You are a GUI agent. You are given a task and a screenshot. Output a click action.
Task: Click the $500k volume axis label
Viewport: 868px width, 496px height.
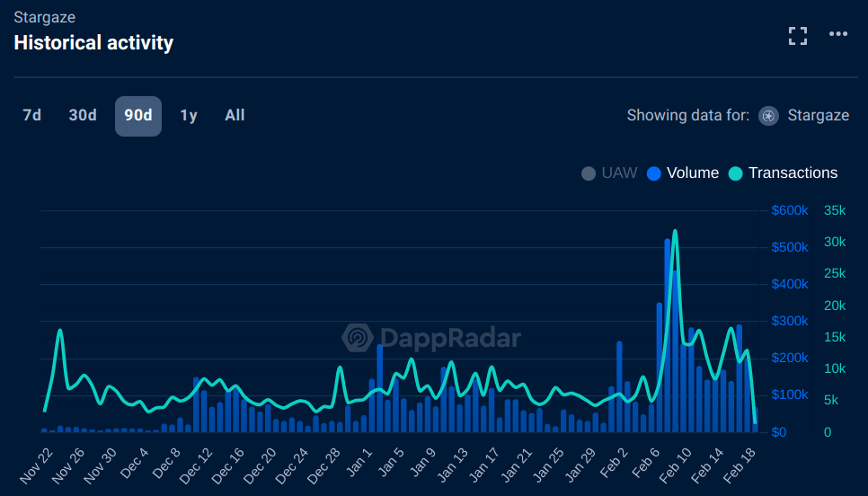click(790, 247)
